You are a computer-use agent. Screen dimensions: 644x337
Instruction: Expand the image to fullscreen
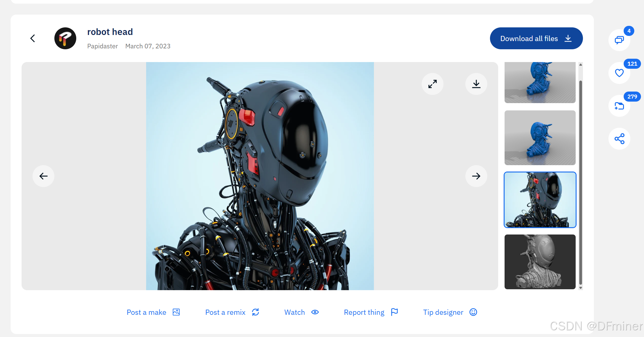pyautogui.click(x=432, y=84)
